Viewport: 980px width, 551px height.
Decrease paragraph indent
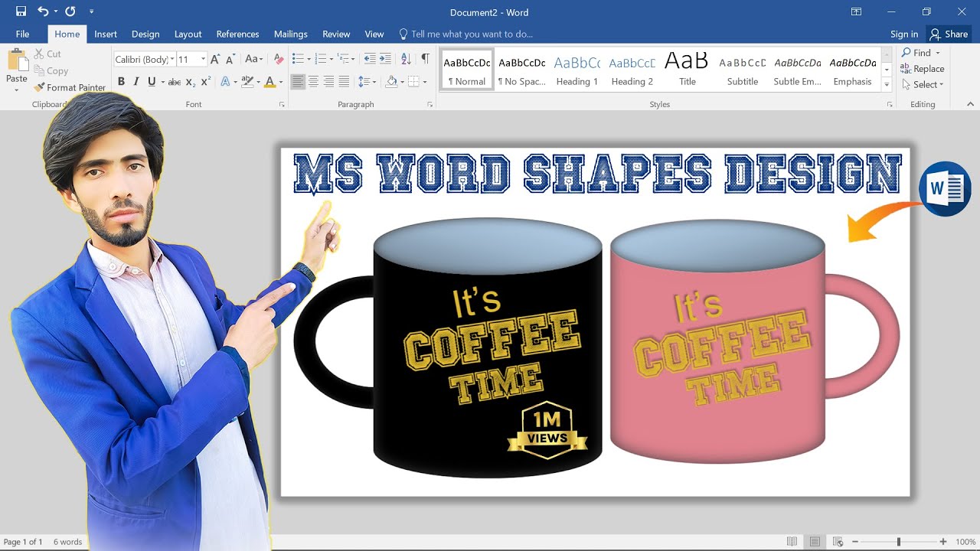pos(370,59)
